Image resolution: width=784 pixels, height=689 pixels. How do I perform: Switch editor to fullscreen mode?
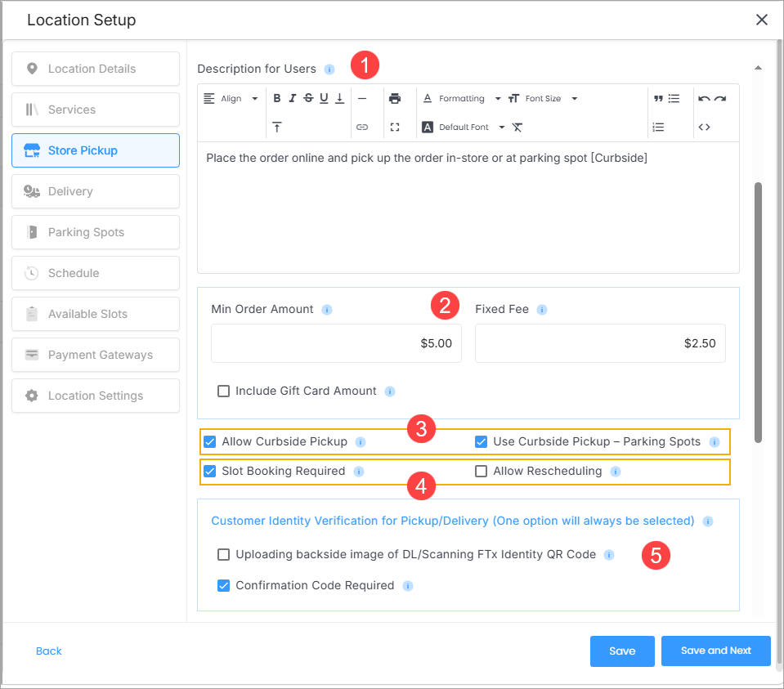click(395, 127)
